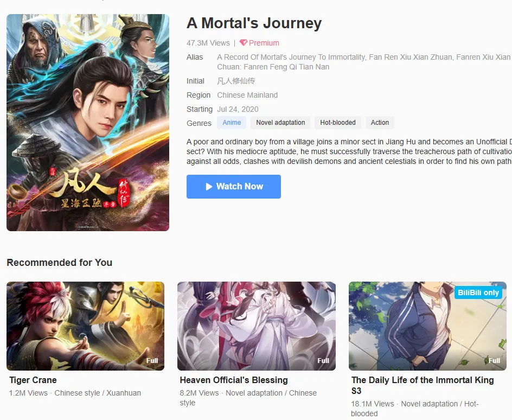
Task: Click Full badge on Tiger Crane thumbnail
Action: pos(152,360)
